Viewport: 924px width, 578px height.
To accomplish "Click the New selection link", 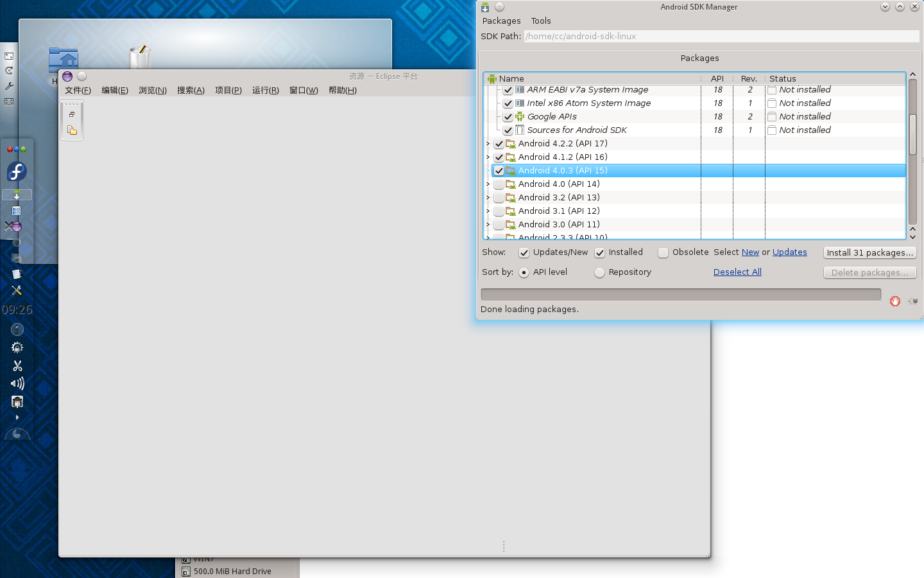I will pyautogui.click(x=750, y=252).
